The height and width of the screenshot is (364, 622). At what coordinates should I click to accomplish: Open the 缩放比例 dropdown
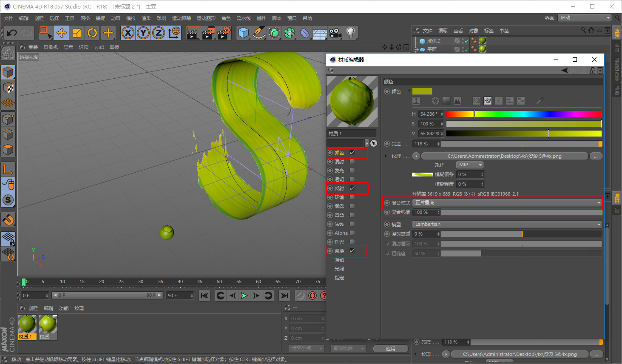[348, 348]
